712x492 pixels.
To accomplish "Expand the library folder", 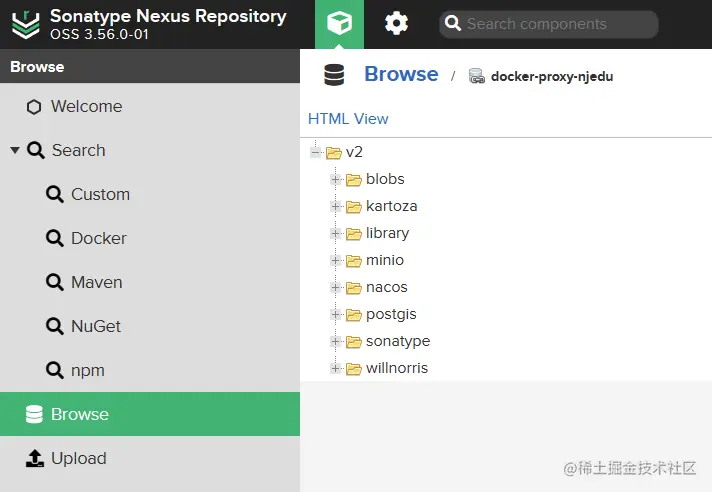I will point(336,234).
